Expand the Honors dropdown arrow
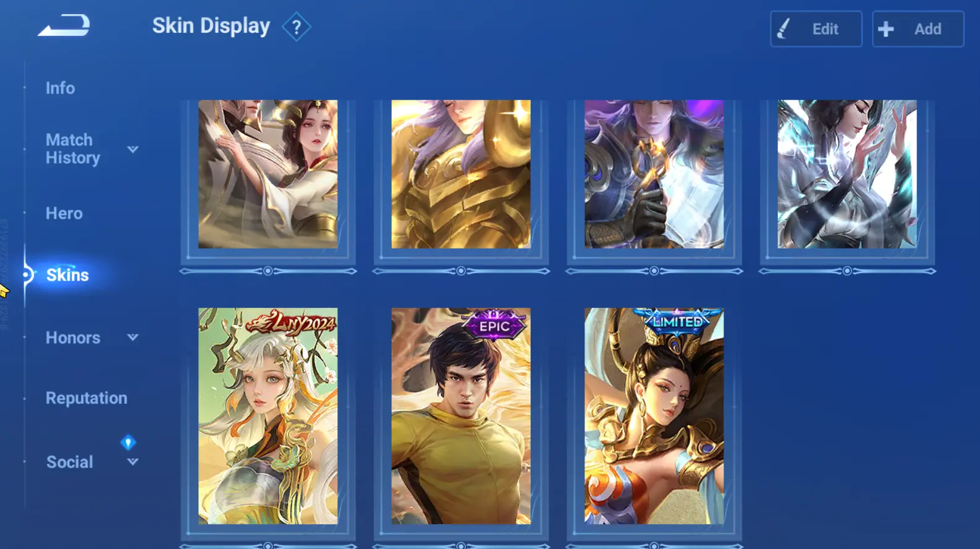Viewport: 980px width, 549px height. [133, 338]
